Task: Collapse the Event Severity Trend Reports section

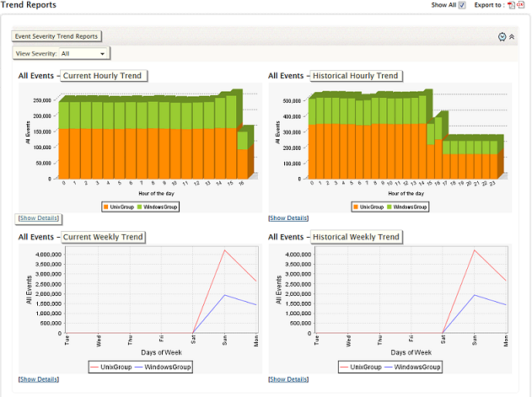Action: tap(512, 36)
